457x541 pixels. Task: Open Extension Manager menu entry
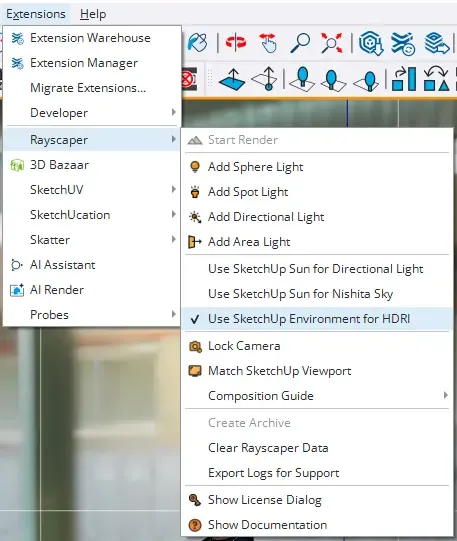click(x=92, y=63)
